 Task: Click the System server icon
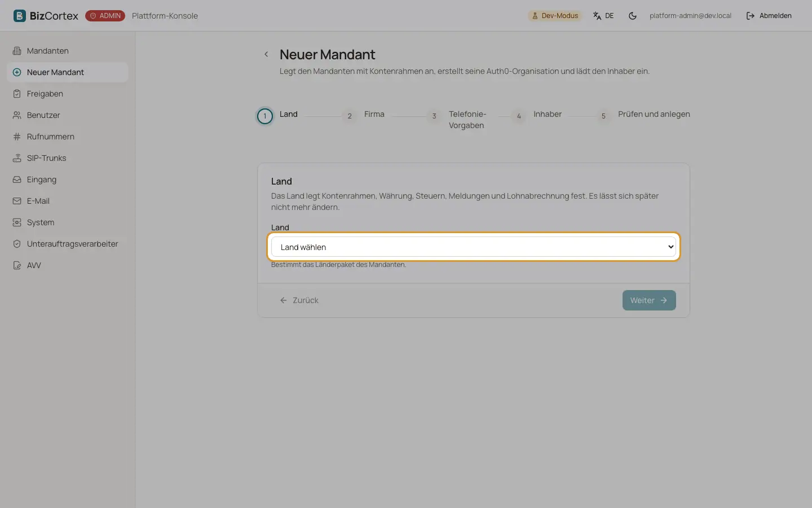pyautogui.click(x=17, y=222)
